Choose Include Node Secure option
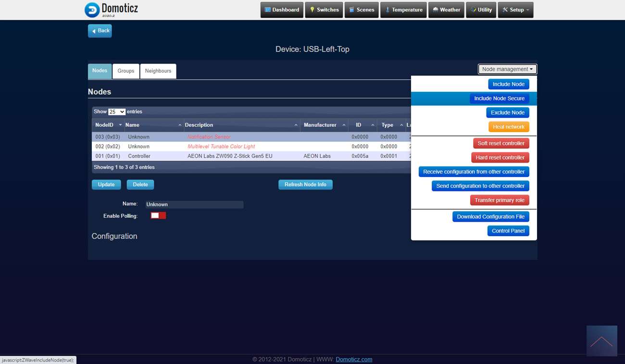This screenshot has height=364, width=625. pos(500,99)
